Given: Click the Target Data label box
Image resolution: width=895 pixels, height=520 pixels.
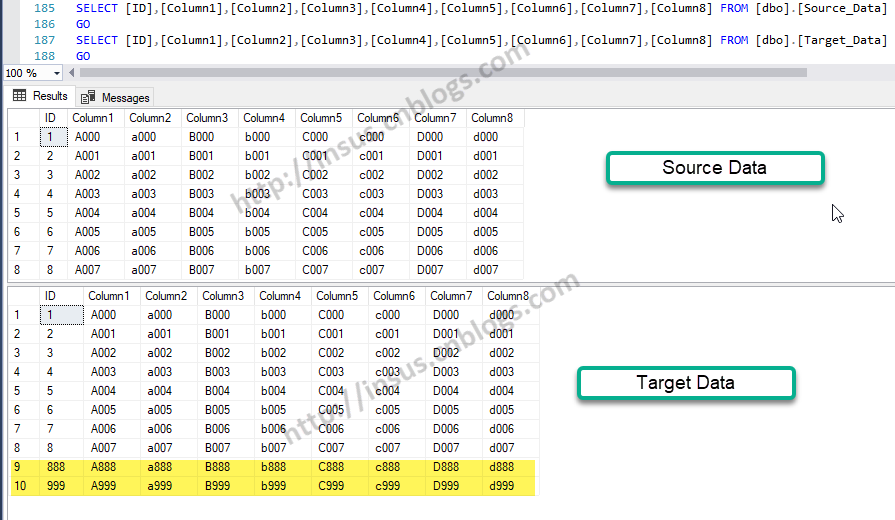Looking at the screenshot, I should [x=685, y=383].
